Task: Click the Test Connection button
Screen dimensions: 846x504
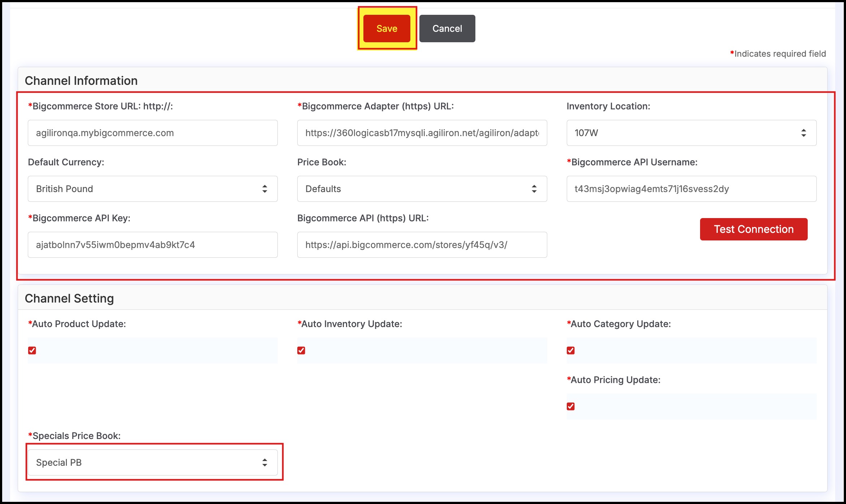Action: 754,229
